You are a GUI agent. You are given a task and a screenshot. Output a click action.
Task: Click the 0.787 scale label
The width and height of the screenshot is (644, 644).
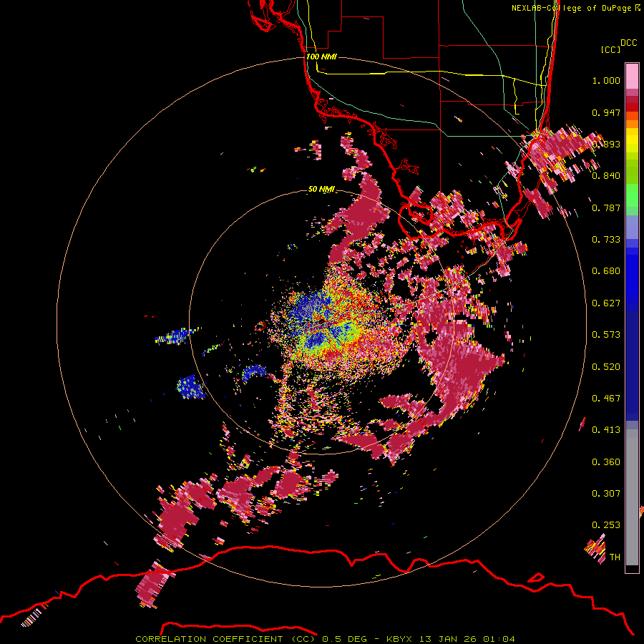click(x=606, y=208)
